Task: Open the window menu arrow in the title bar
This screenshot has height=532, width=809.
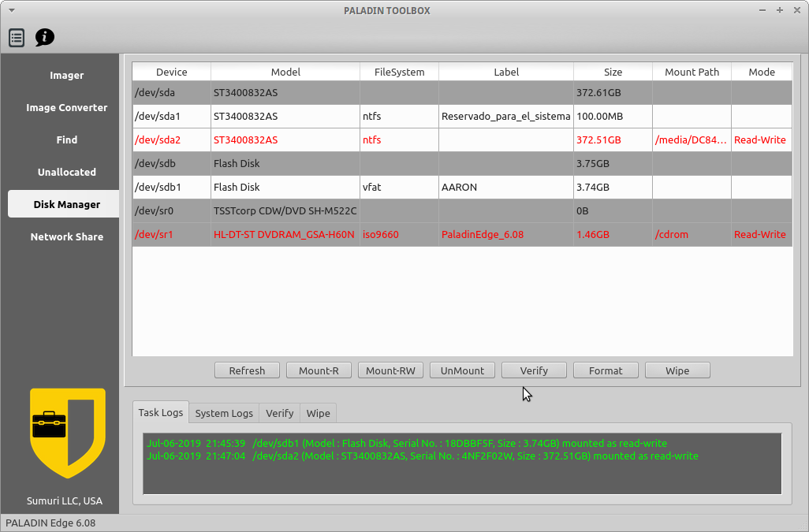Action: [11, 10]
